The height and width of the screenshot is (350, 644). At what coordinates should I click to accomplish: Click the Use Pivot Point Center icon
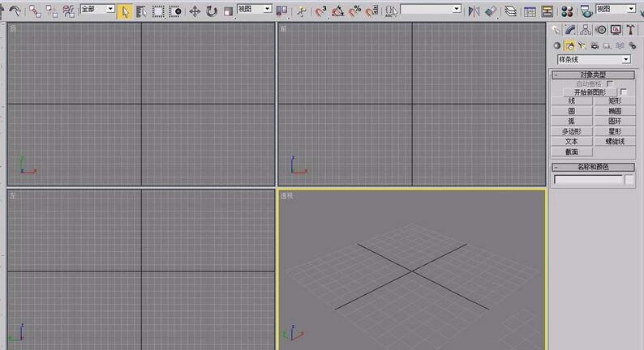point(281,11)
